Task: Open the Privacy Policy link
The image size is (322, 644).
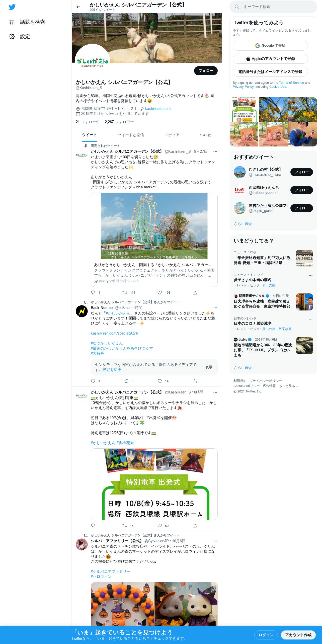Action: (x=243, y=87)
